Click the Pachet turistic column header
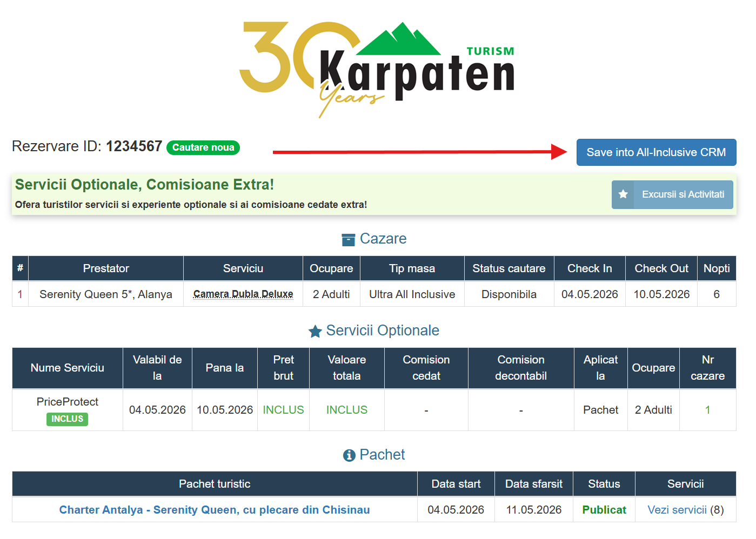756x539 pixels. pos(215,484)
